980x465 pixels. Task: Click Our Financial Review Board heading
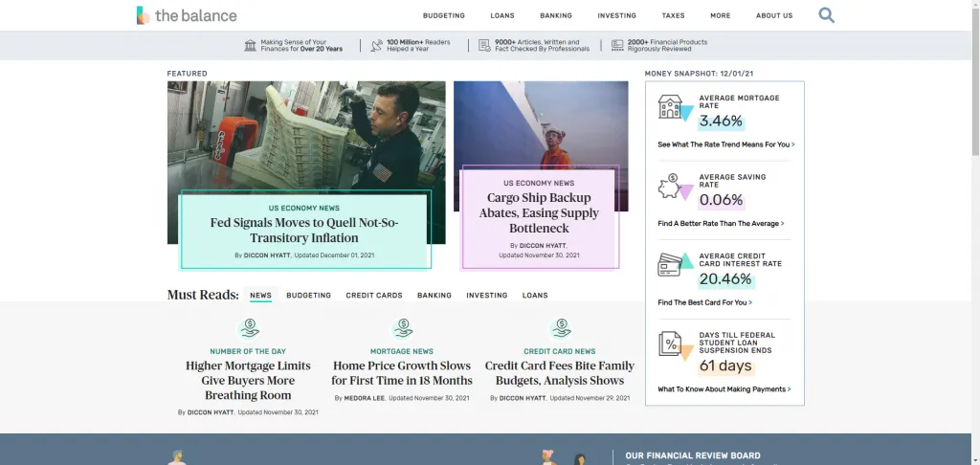point(693,455)
